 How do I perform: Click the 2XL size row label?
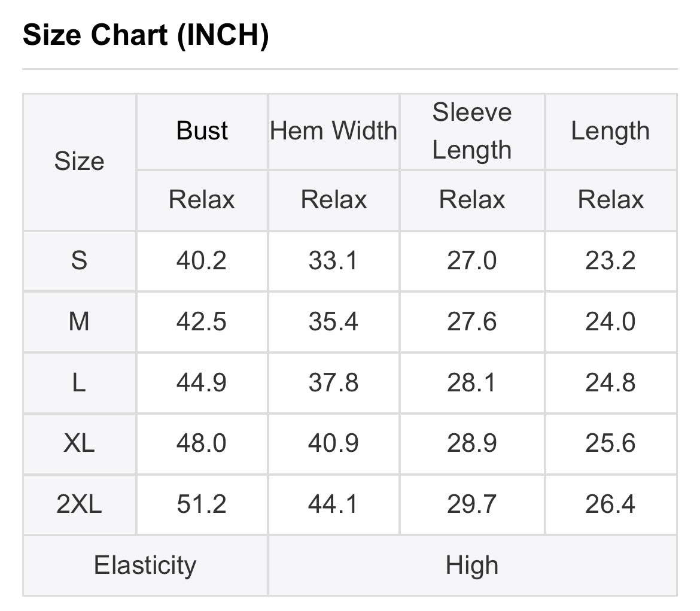(80, 504)
